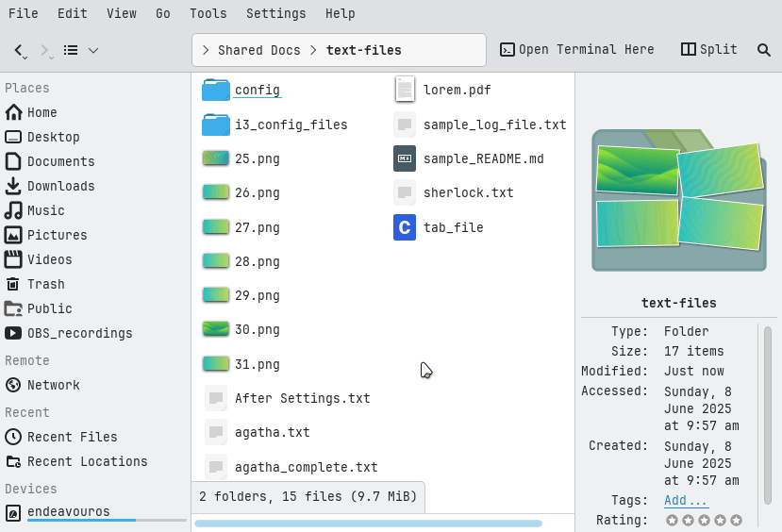The width and height of the screenshot is (782, 532).
Task: Select the 27.png file
Action: point(241,227)
